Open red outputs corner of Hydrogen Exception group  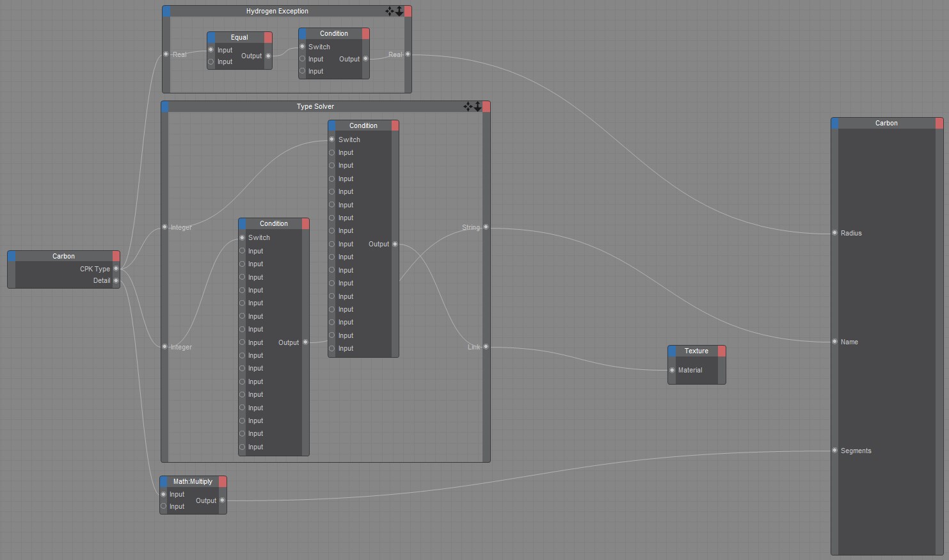coord(408,11)
